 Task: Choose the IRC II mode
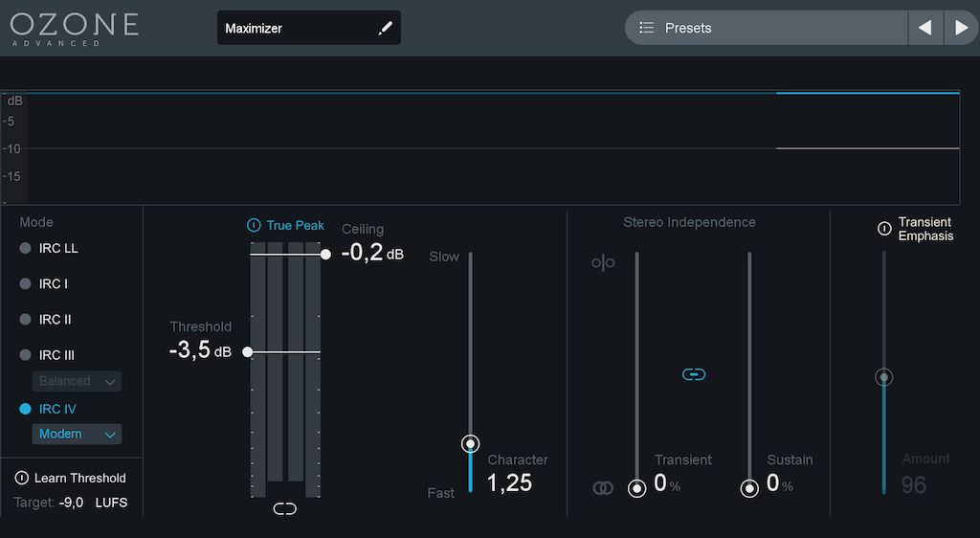click(25, 319)
